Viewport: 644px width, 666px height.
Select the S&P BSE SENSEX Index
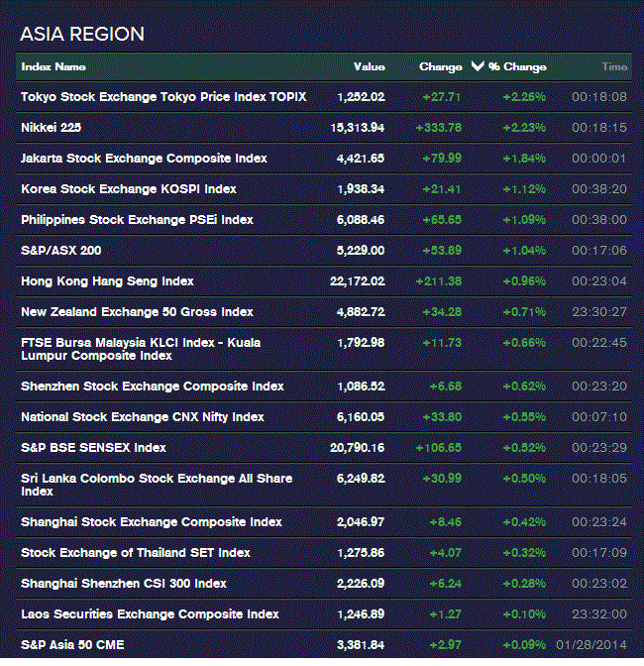93,448
